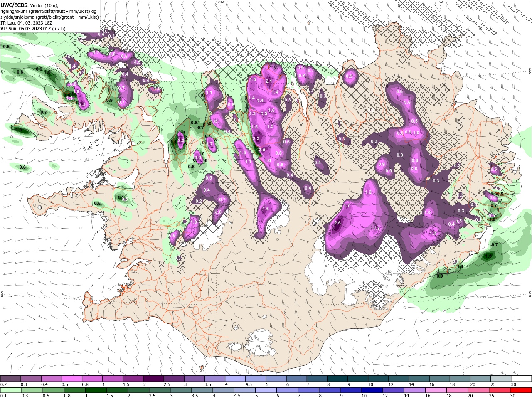
Task: Click the rain legend swatch between 12 and 14
Action: (394, 390)
